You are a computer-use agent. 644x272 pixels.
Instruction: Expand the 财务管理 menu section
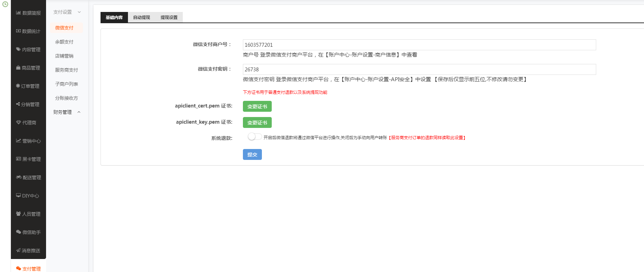point(79,112)
